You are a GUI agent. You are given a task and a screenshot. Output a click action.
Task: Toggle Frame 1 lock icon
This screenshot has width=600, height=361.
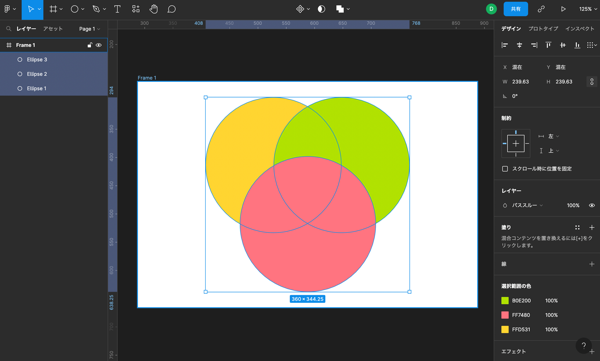pyautogui.click(x=90, y=45)
